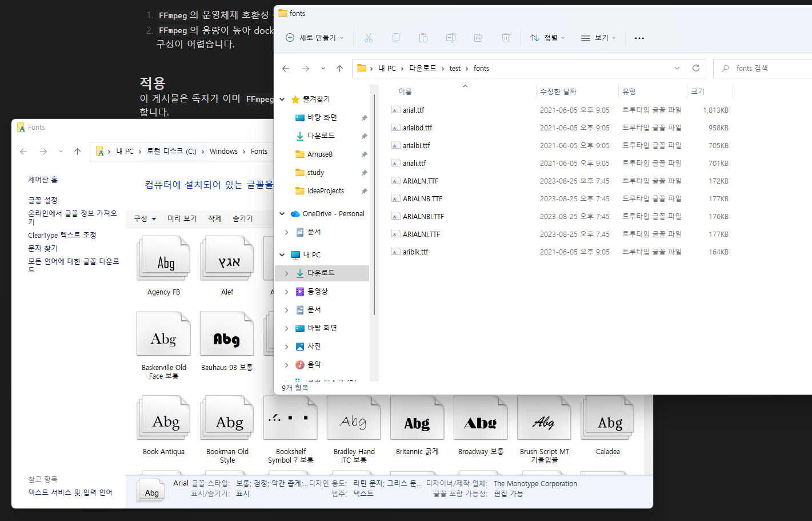The height and width of the screenshot is (521, 812).
Task: Open the three-dot more options menu
Action: pyautogui.click(x=639, y=38)
